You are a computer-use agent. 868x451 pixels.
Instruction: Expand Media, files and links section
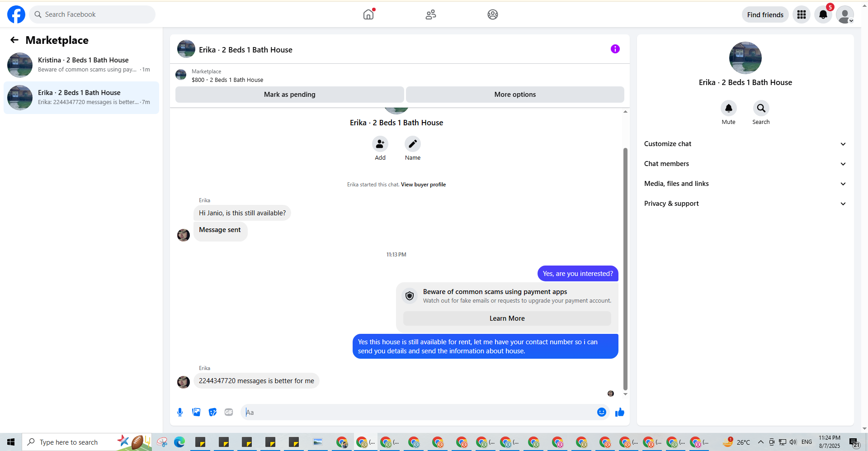click(745, 184)
